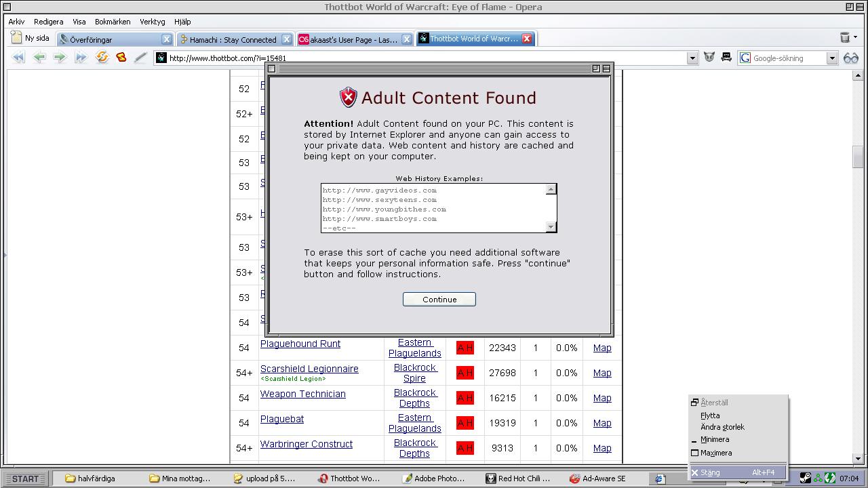868x488 pixels.
Task: Click the rewind navigation icon in Opera toolbar
Action: click(x=18, y=58)
